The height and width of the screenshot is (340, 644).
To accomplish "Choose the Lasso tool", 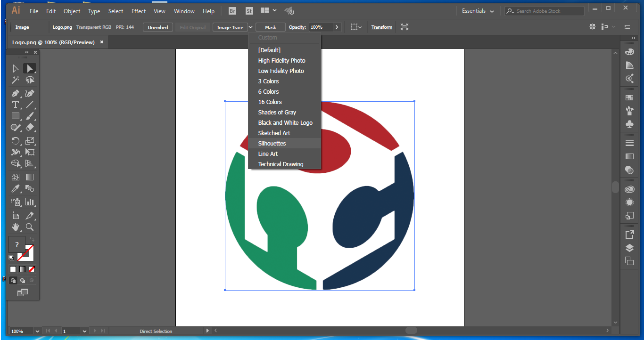I will pyautogui.click(x=30, y=80).
